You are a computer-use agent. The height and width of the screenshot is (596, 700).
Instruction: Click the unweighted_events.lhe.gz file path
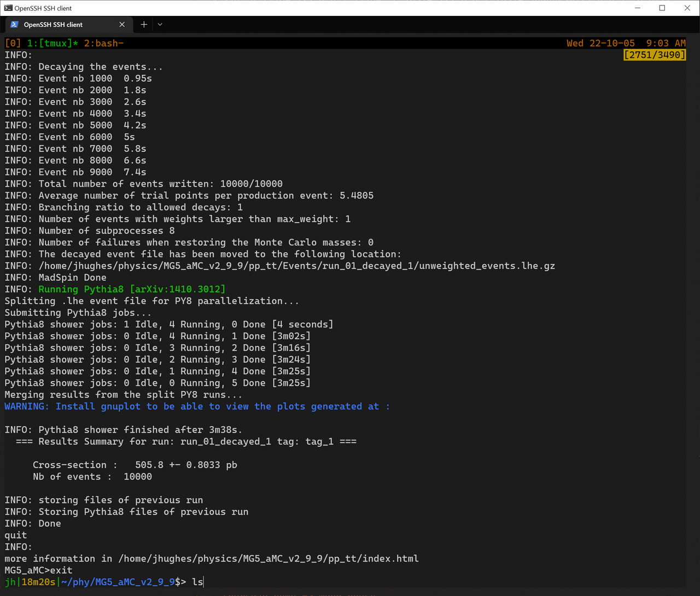point(296,266)
